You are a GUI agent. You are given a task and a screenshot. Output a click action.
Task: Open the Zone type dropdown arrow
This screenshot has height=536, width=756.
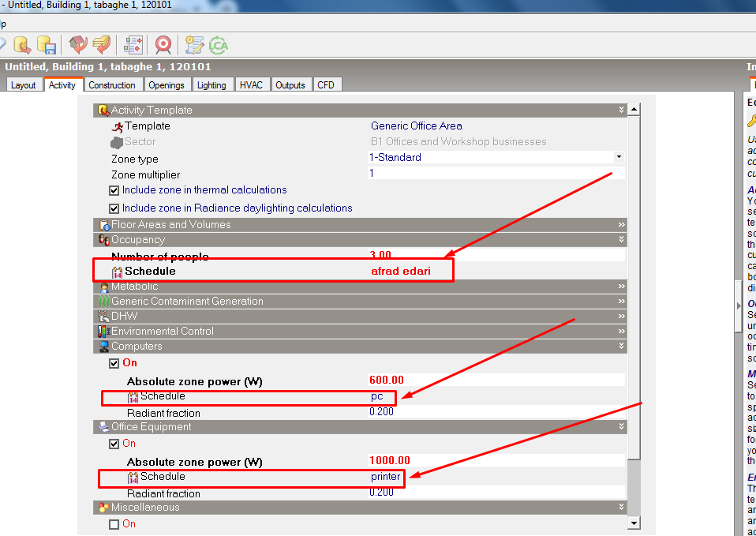tap(619, 157)
